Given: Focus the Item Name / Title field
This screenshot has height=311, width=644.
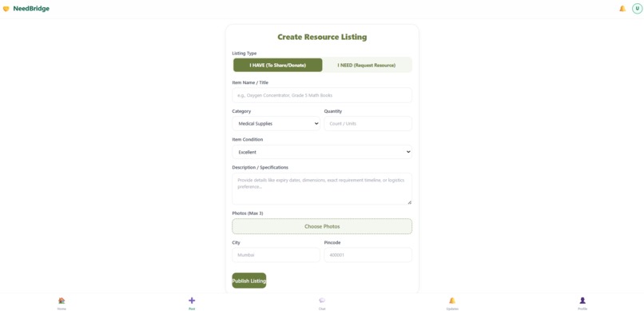Looking at the screenshot, I should point(322,95).
